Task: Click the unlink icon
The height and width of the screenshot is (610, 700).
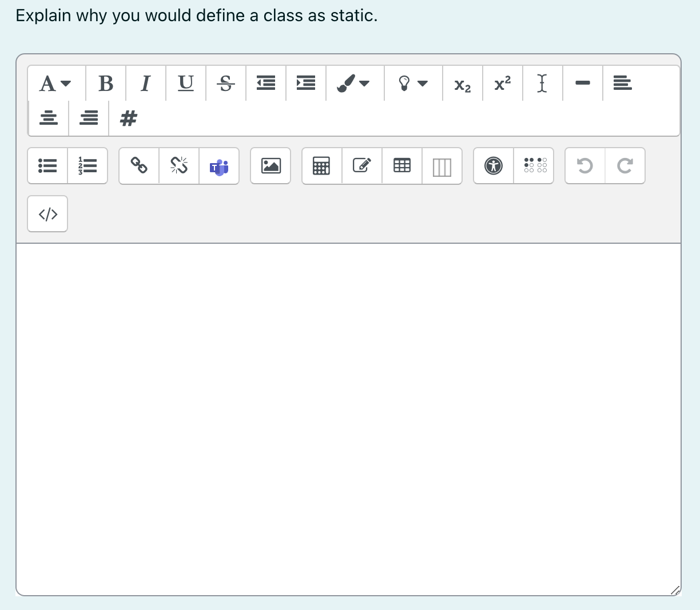Action: [179, 166]
